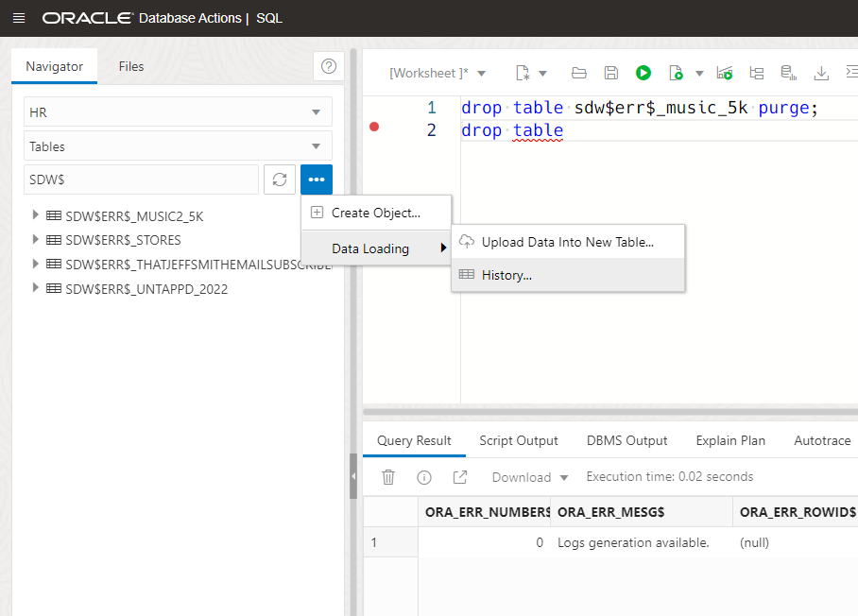Screen dimensions: 858x616
Task: Click the format indent icon at toolbar edge
Action: point(851,73)
